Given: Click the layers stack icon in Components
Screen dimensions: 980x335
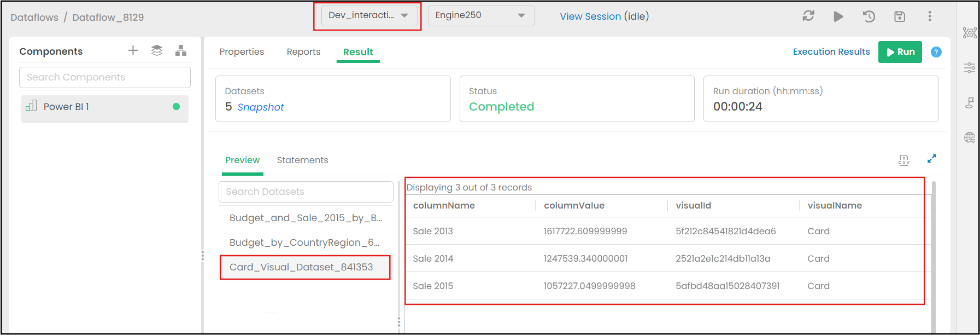Looking at the screenshot, I should coord(157,51).
